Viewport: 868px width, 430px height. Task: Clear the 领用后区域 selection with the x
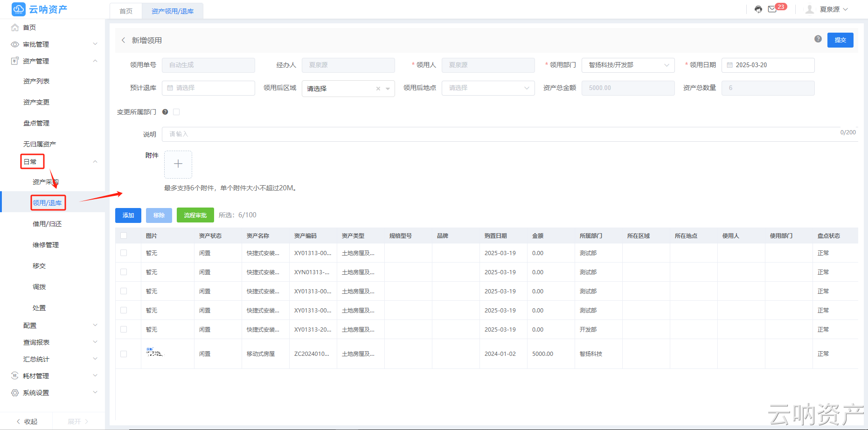point(378,89)
